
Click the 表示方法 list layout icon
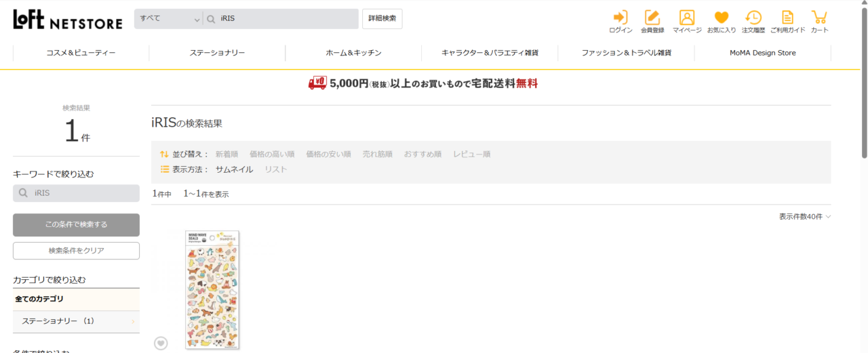click(x=164, y=169)
